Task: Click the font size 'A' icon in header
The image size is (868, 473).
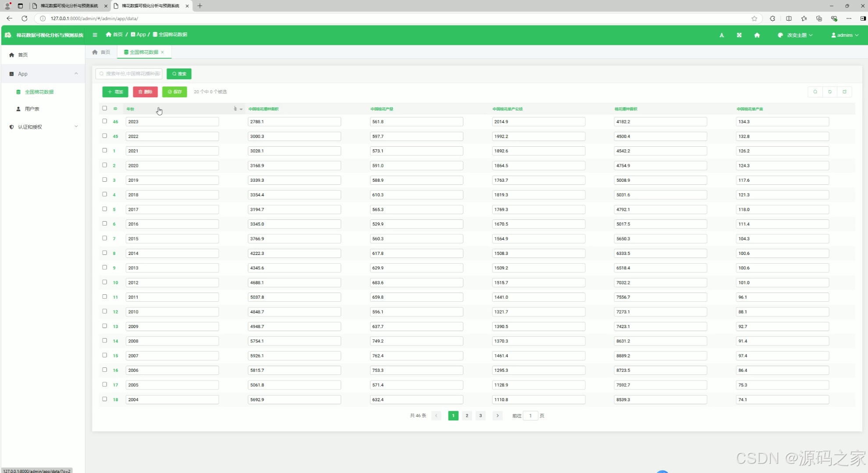Action: click(722, 35)
